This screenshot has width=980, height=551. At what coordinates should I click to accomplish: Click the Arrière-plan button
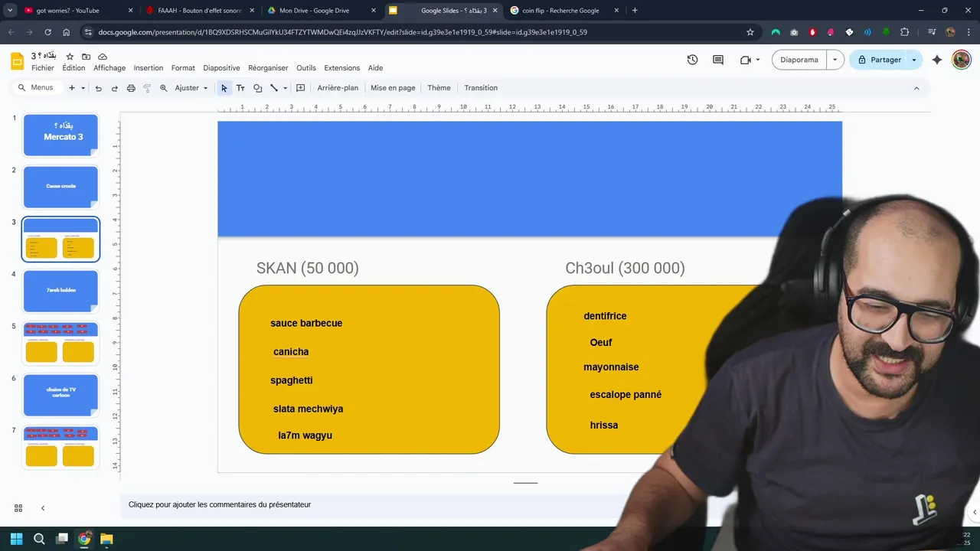[x=338, y=88]
